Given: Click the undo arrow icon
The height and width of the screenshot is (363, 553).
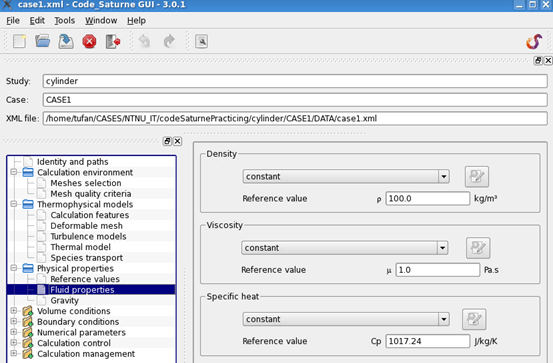Looking at the screenshot, I should tap(145, 41).
